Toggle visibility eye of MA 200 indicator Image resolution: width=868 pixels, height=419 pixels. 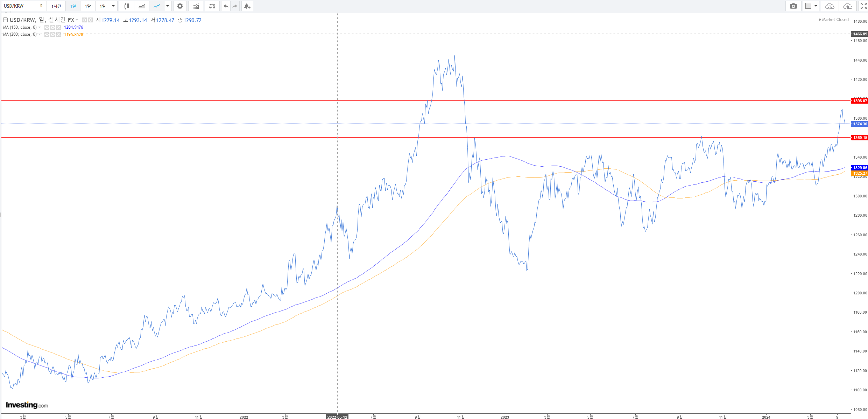point(47,34)
